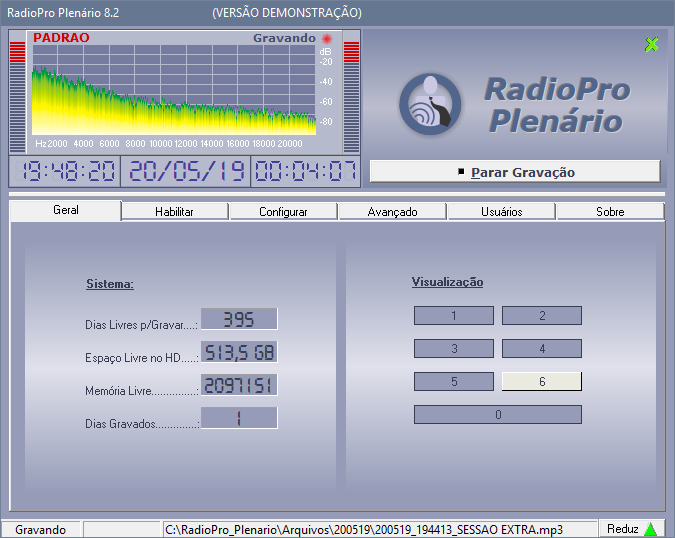Click the frequency spectrum analyzer display
The image size is (675, 538).
coord(174,90)
